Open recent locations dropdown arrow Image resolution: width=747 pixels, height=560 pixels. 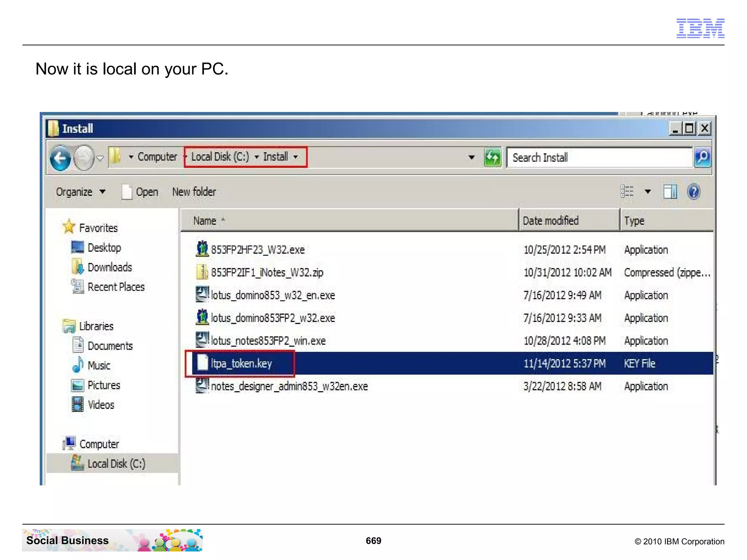coord(100,158)
